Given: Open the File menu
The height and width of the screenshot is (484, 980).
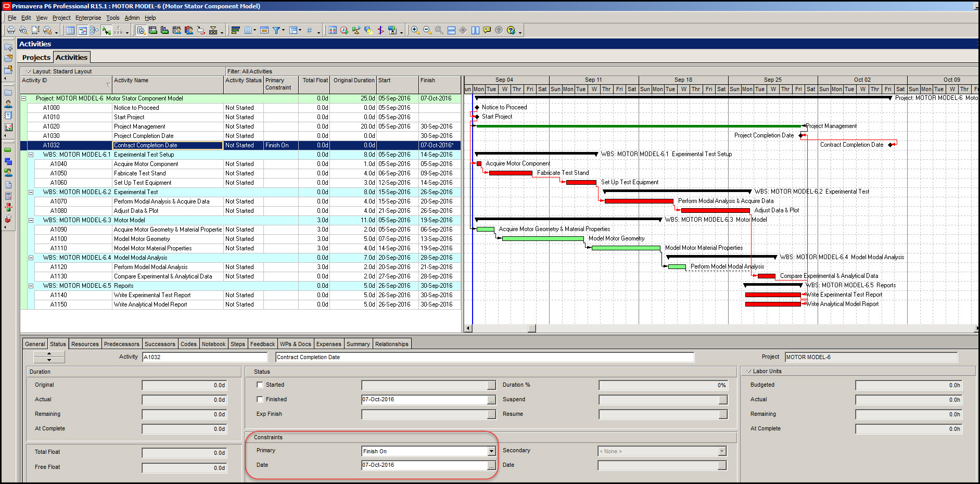Looking at the screenshot, I should [x=12, y=18].
